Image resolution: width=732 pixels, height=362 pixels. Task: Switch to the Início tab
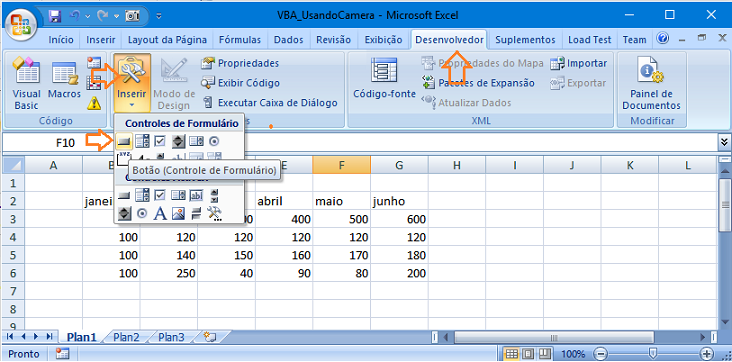coord(61,40)
